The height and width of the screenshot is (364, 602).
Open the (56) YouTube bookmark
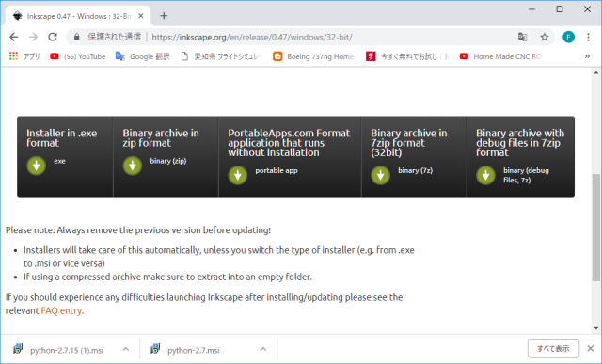point(78,56)
